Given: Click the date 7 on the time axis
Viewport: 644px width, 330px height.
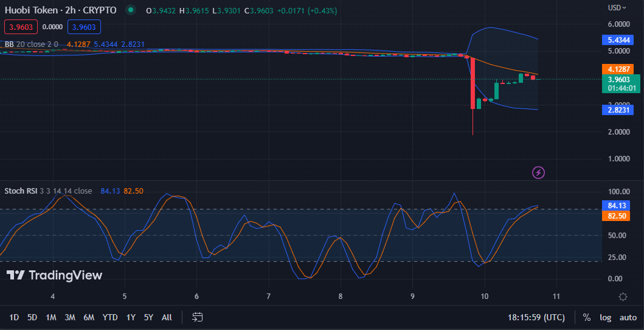Looking at the screenshot, I should [x=269, y=297].
